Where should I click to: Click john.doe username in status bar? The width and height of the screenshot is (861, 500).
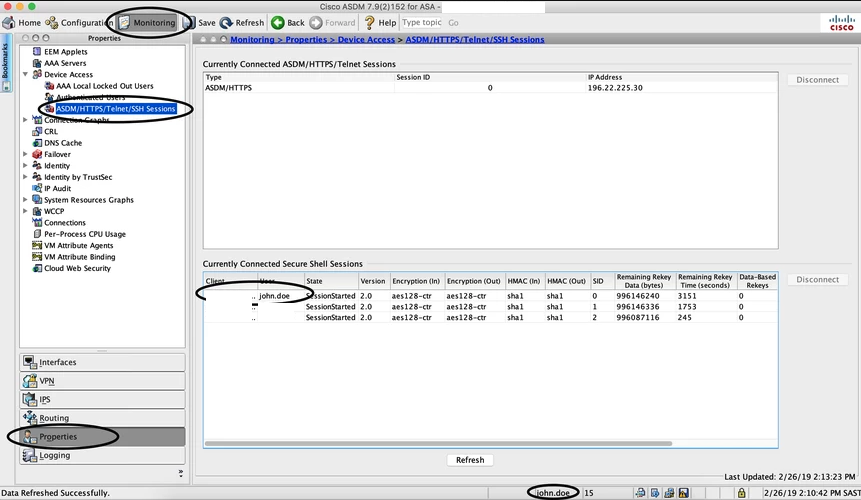pos(552,493)
